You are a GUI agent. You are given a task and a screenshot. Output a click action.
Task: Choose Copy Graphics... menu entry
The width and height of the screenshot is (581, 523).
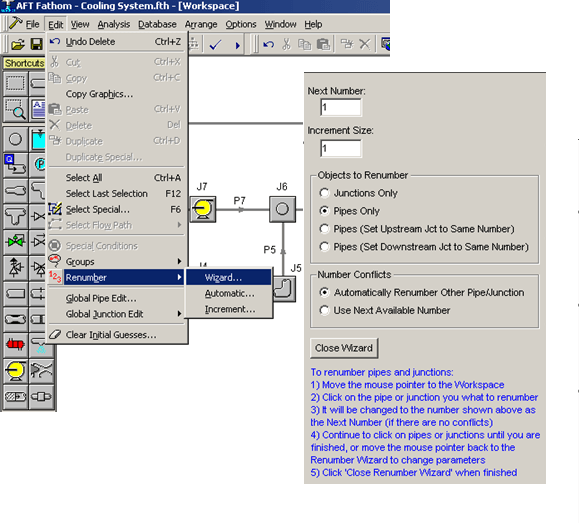tap(116, 94)
